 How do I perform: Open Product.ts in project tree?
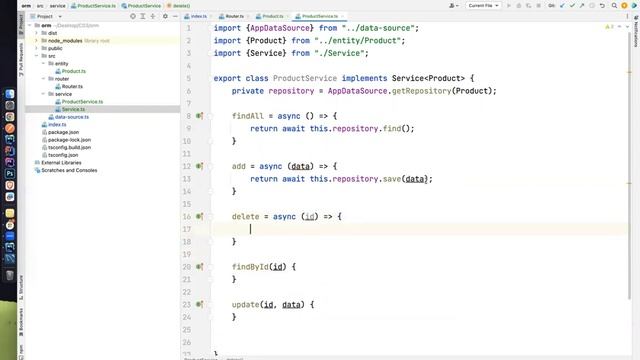[73, 71]
